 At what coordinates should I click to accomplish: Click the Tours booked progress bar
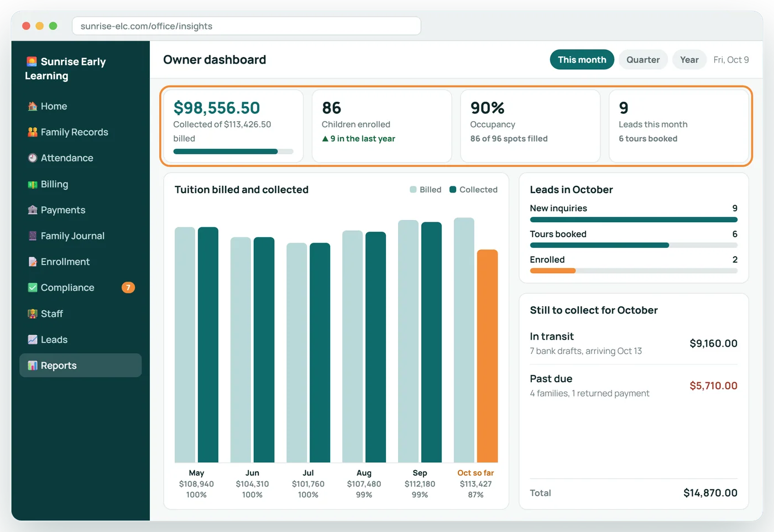634,245
